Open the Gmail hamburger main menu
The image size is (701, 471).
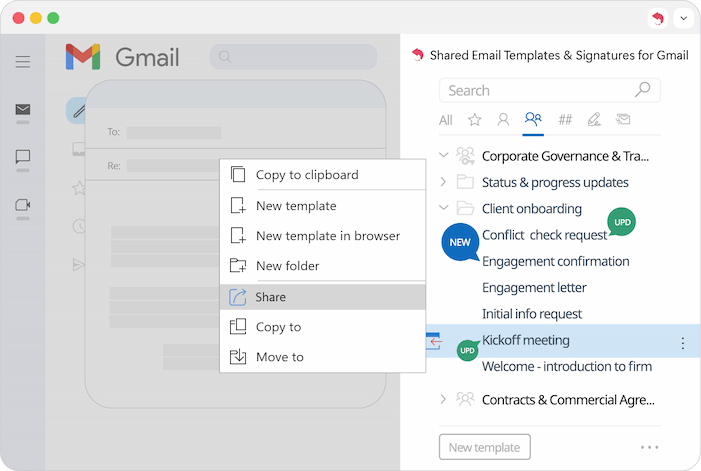pos(23,61)
